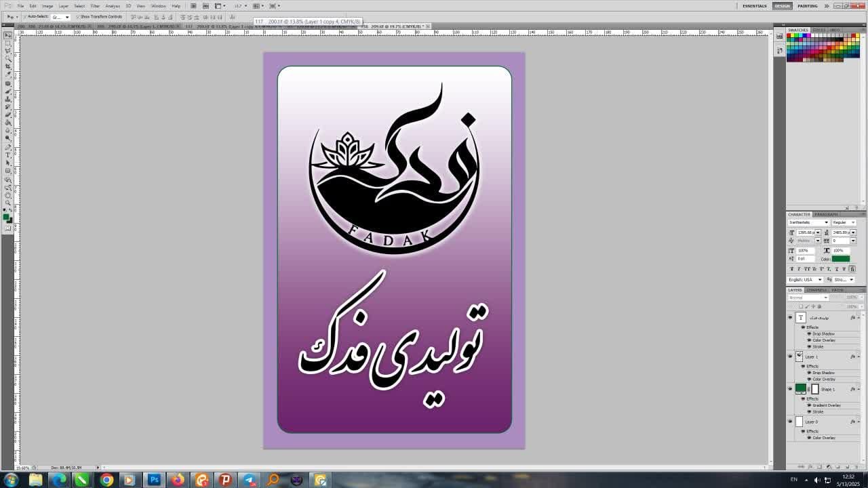The image size is (868, 488).
Task: Open the font family dropdown in Character panel
Action: 808,222
